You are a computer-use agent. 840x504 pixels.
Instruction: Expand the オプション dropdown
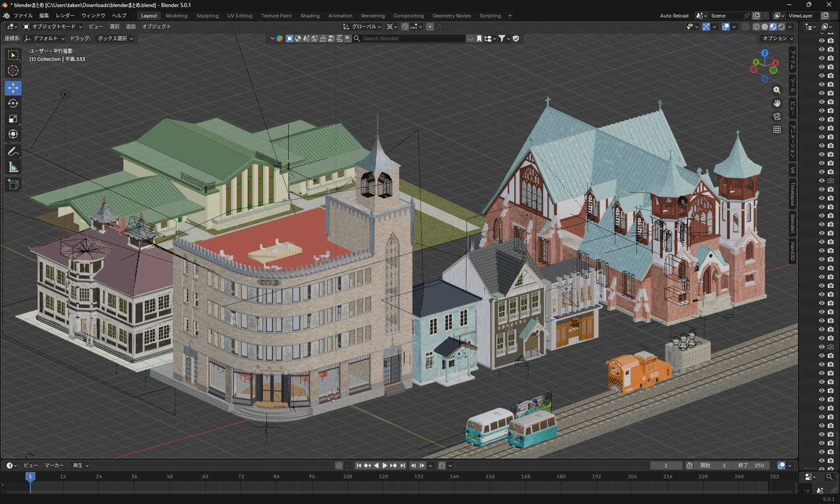[x=777, y=38]
